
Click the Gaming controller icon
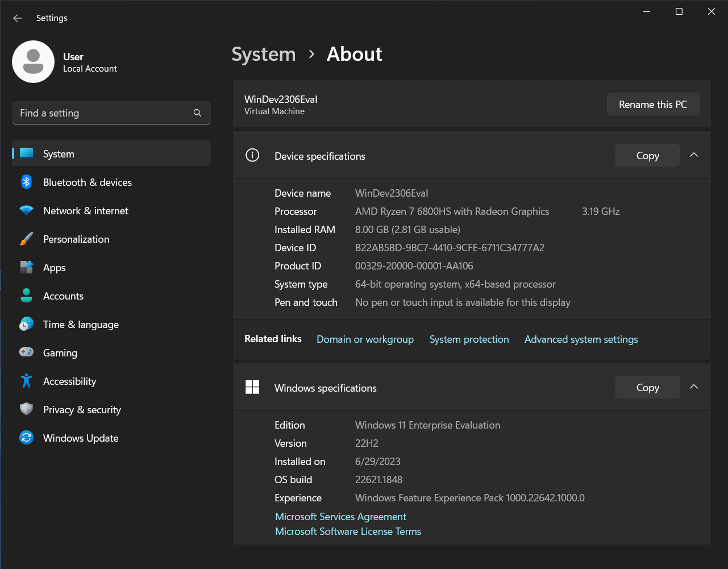point(26,352)
